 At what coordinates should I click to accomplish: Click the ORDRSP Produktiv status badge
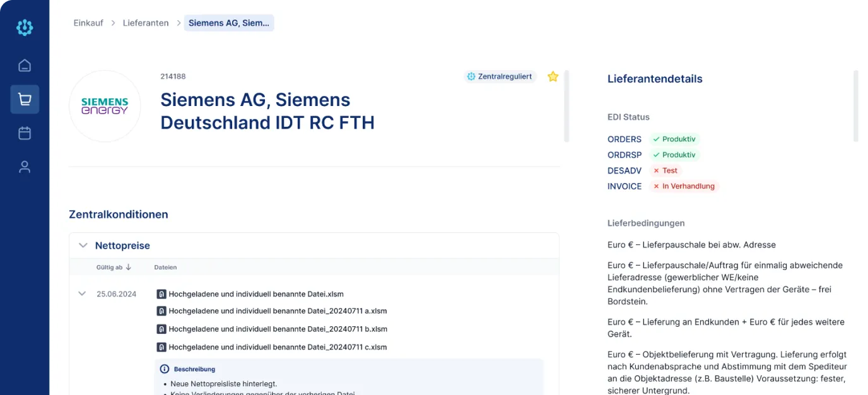click(674, 155)
